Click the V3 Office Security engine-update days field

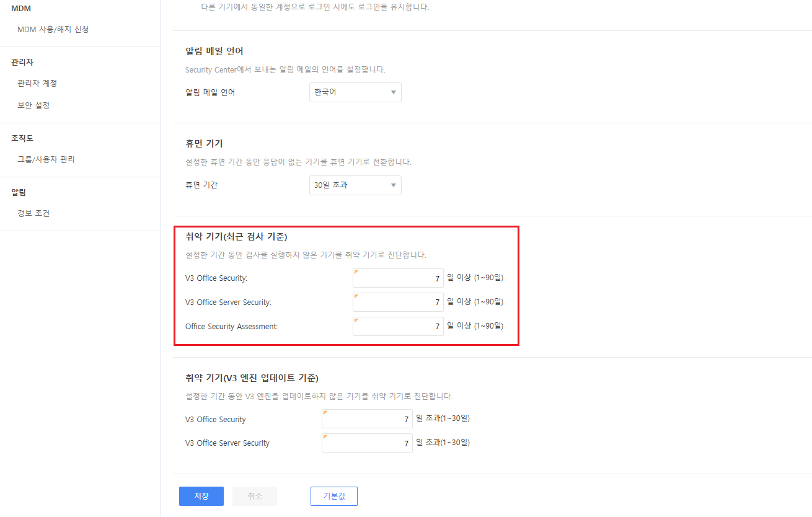click(x=367, y=419)
